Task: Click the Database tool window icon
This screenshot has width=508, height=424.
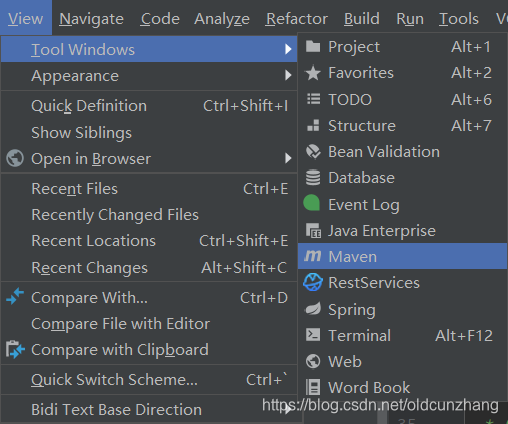Action: [313, 177]
